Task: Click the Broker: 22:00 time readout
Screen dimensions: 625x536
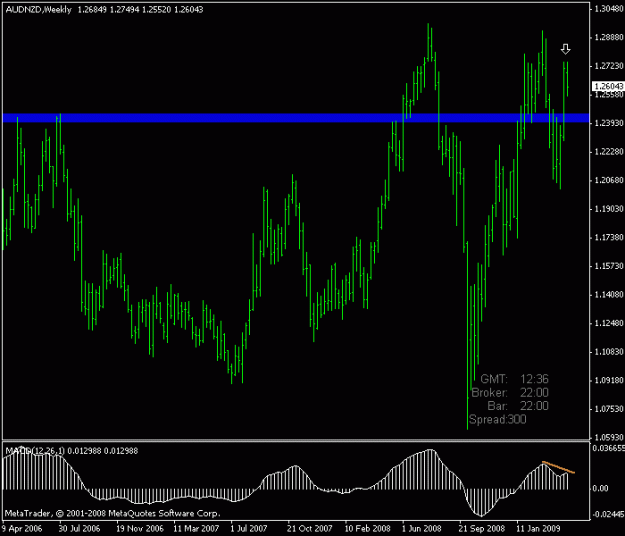Action: [x=510, y=393]
